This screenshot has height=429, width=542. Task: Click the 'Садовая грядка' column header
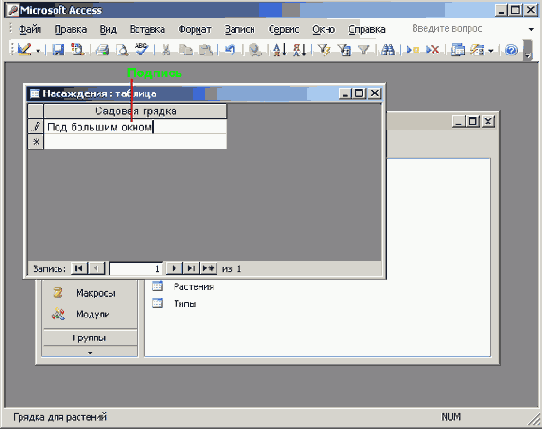coord(135,111)
